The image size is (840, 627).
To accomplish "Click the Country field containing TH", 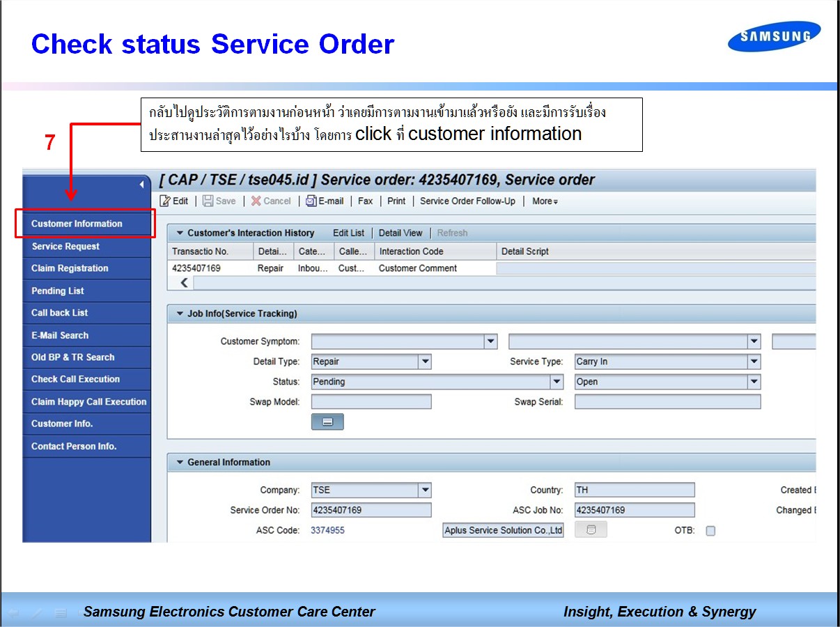I will tap(635, 490).
